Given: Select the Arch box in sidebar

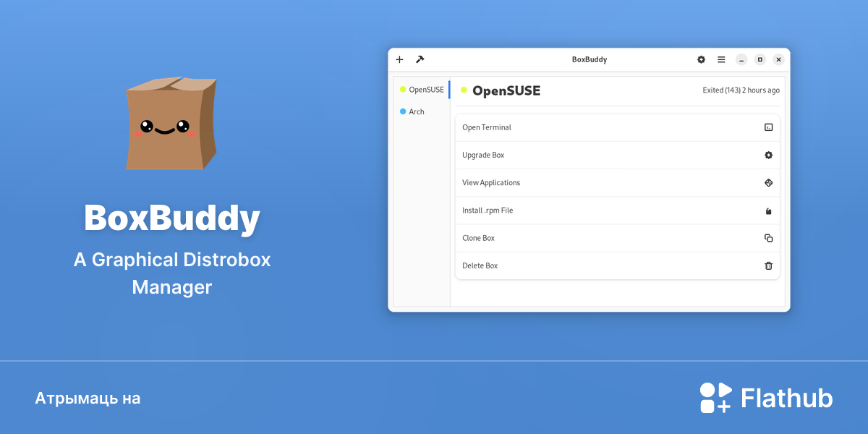Looking at the screenshot, I should [x=422, y=111].
